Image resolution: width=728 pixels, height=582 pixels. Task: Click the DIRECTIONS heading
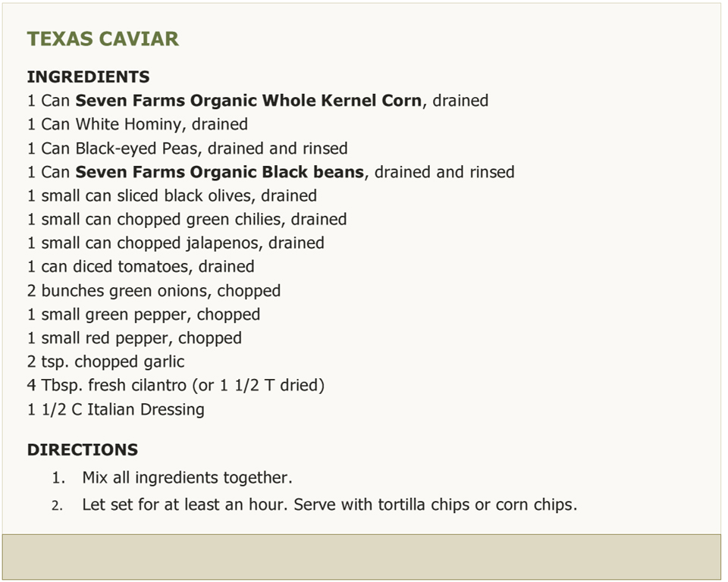tap(83, 449)
